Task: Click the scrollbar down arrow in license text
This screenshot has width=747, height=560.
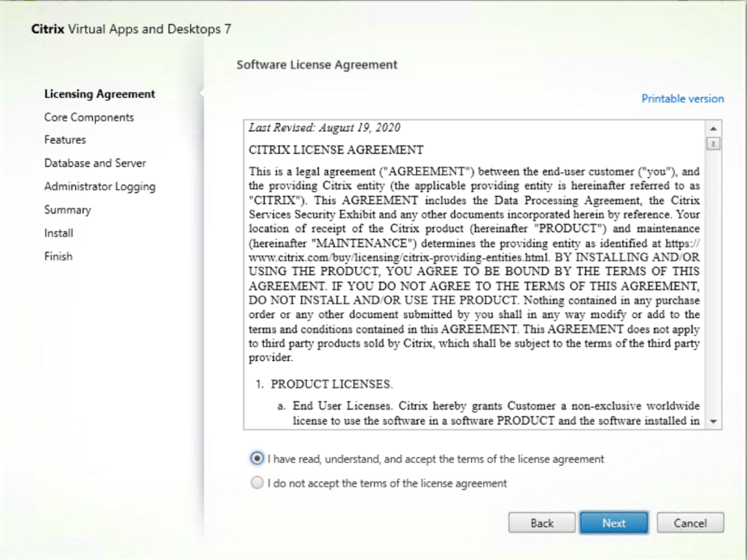Action: (713, 421)
